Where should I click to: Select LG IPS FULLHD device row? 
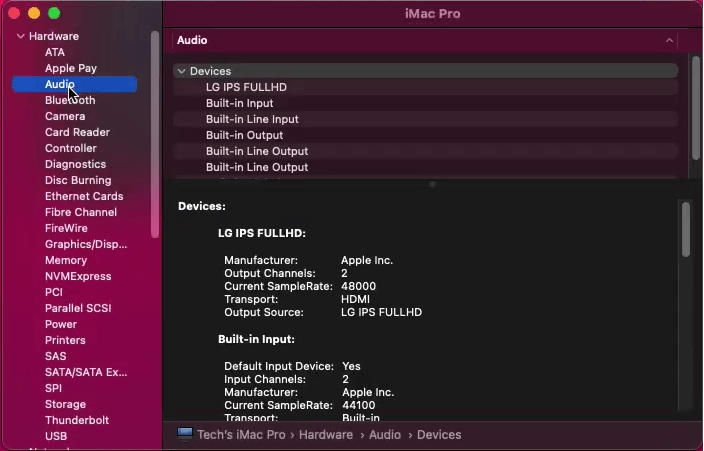pyautogui.click(x=425, y=87)
